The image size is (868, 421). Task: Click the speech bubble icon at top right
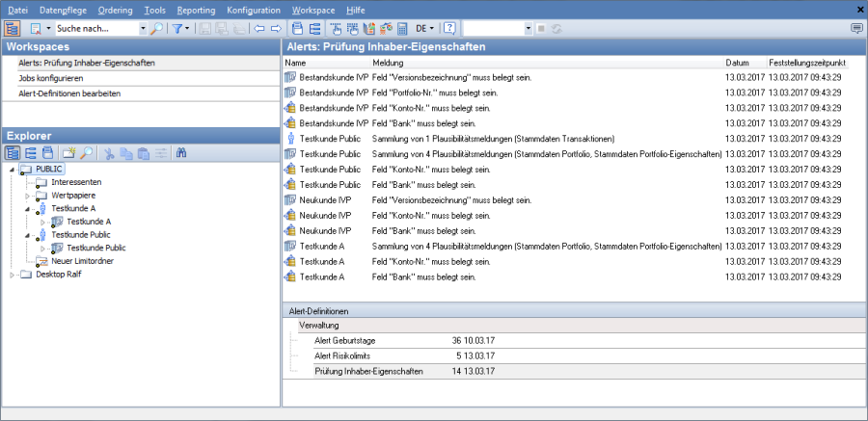(x=855, y=29)
